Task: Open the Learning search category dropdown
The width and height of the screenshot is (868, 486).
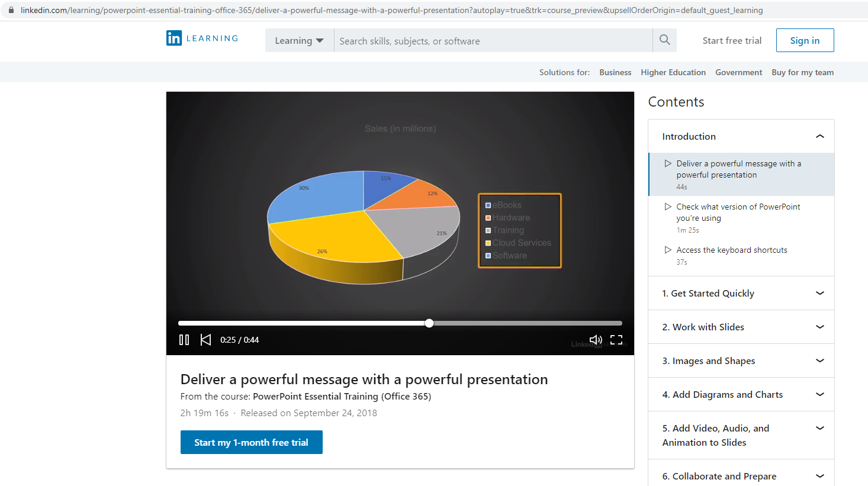Action: (298, 40)
